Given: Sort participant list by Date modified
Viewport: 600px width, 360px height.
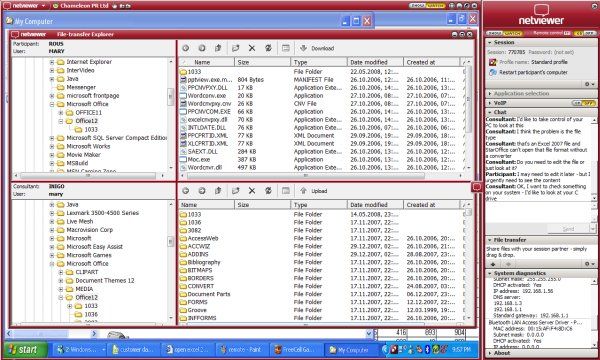Looking at the screenshot, I should pos(375,62).
